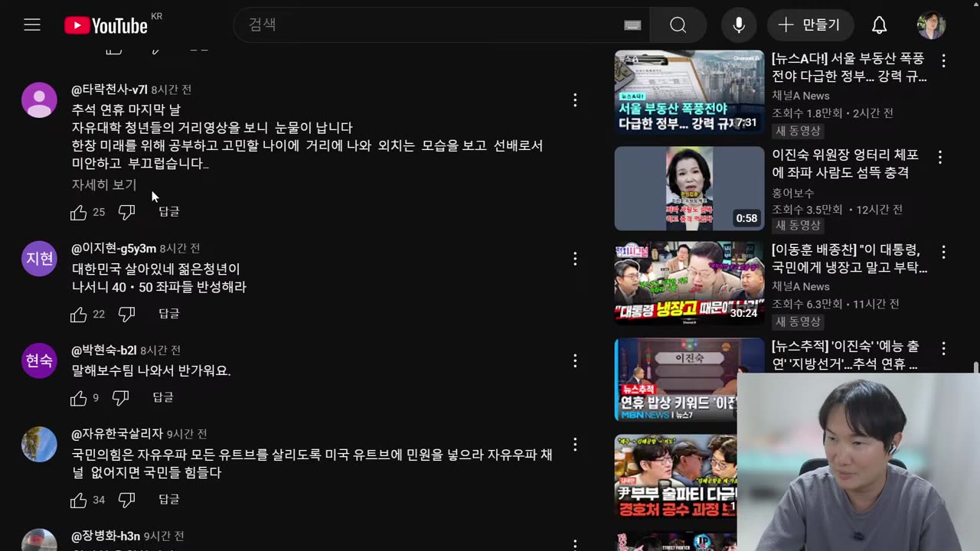Screen dimensions: 980x551
Task: Like the @이지현-g5y3m comment
Action: pyautogui.click(x=79, y=315)
